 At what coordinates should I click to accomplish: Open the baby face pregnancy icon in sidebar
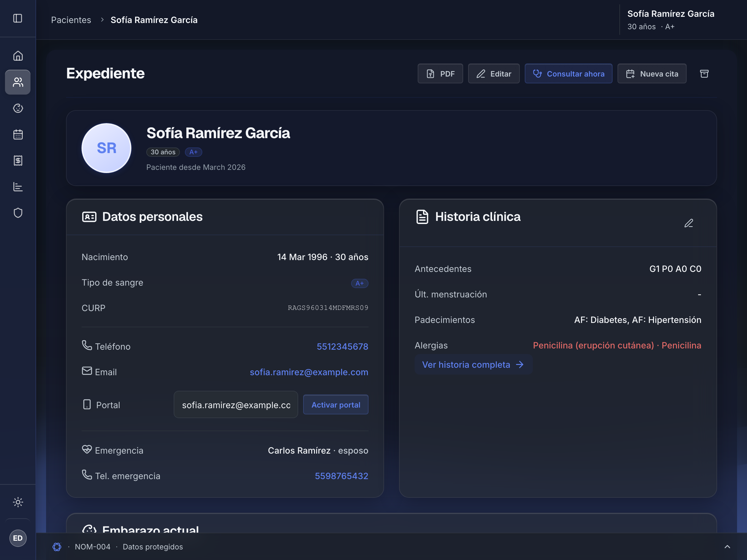click(x=18, y=108)
